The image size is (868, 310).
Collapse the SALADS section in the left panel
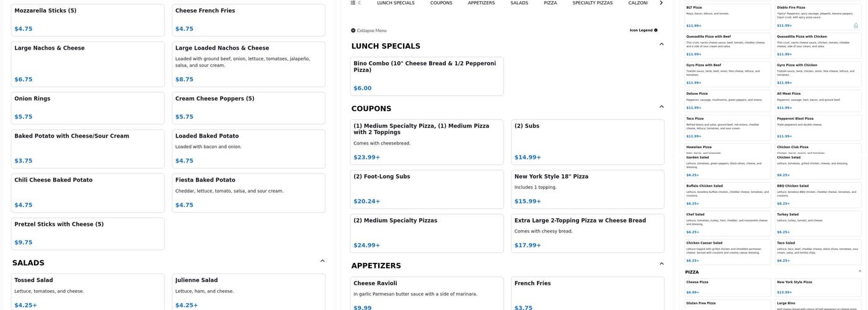pyautogui.click(x=322, y=261)
